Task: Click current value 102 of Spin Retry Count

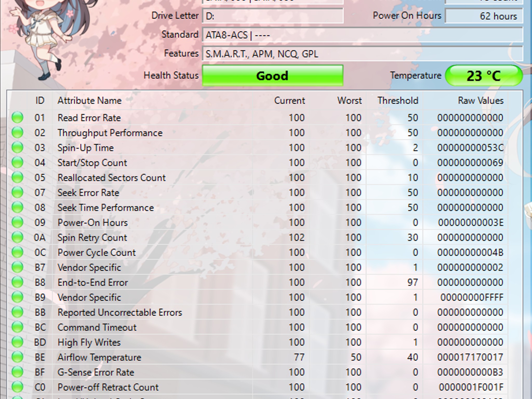Action: (297, 238)
